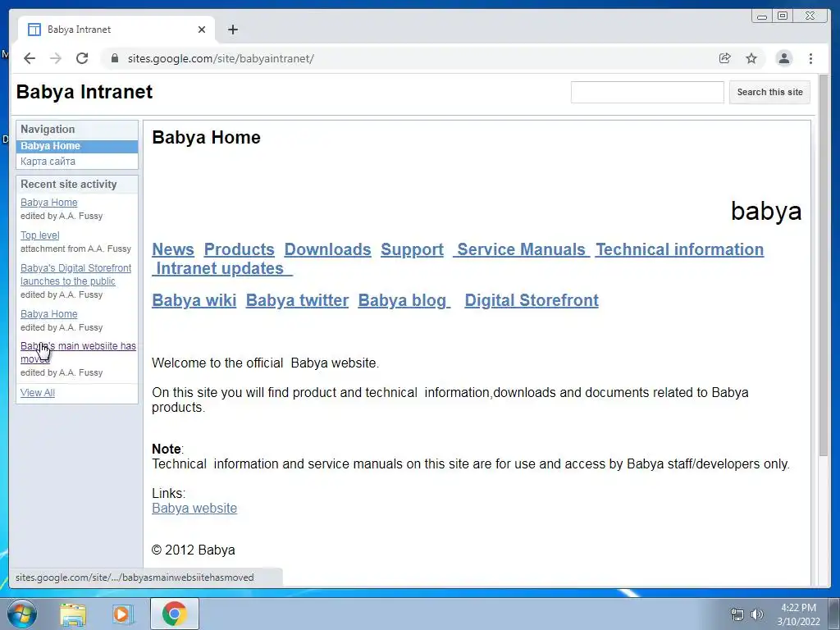This screenshot has width=840, height=630.
Task: Click the share page icon
Action: [x=725, y=58]
